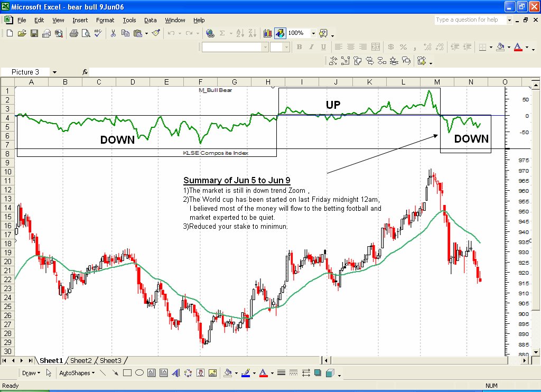The height and width of the screenshot is (392, 541).
Task: Switch to the Sheet3 tab
Action: (x=111, y=361)
